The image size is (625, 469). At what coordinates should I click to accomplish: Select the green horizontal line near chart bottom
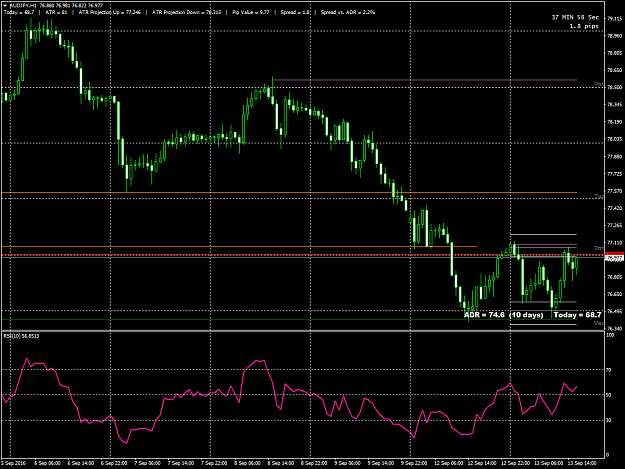tap(289, 320)
